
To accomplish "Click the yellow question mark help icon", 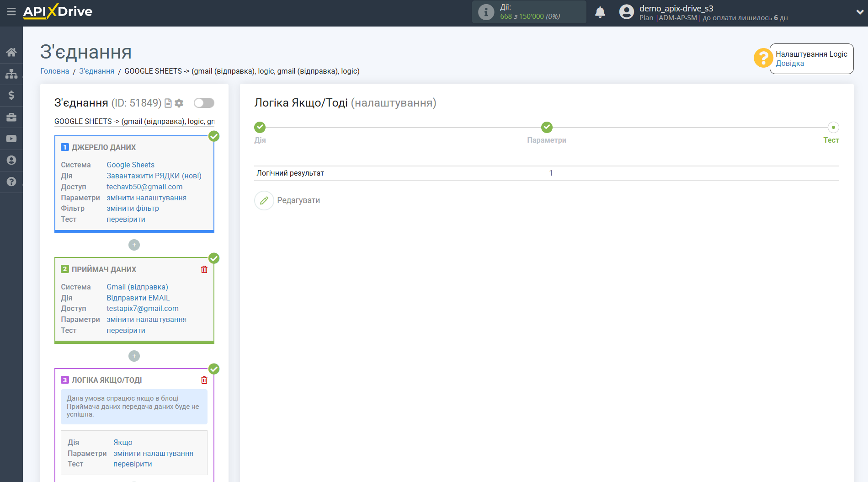I will tap(763, 58).
